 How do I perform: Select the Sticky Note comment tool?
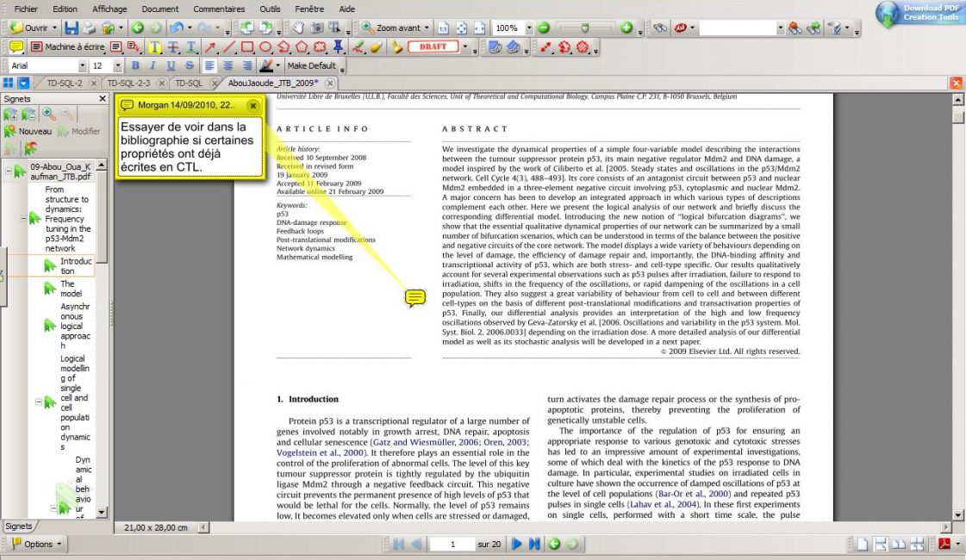[x=16, y=47]
